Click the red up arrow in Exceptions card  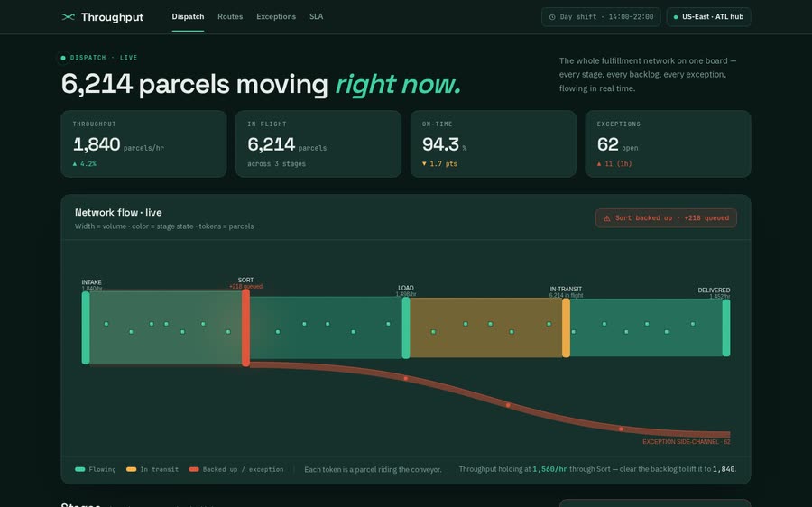pos(599,163)
